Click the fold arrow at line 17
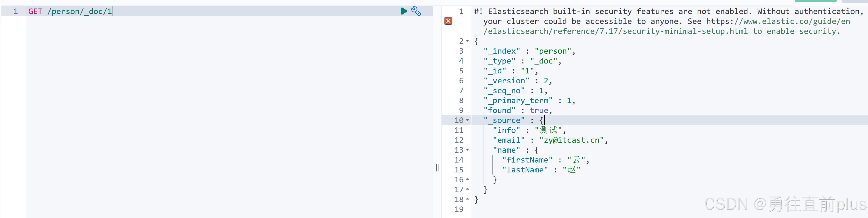This screenshot has height=218, width=868. 468,189
